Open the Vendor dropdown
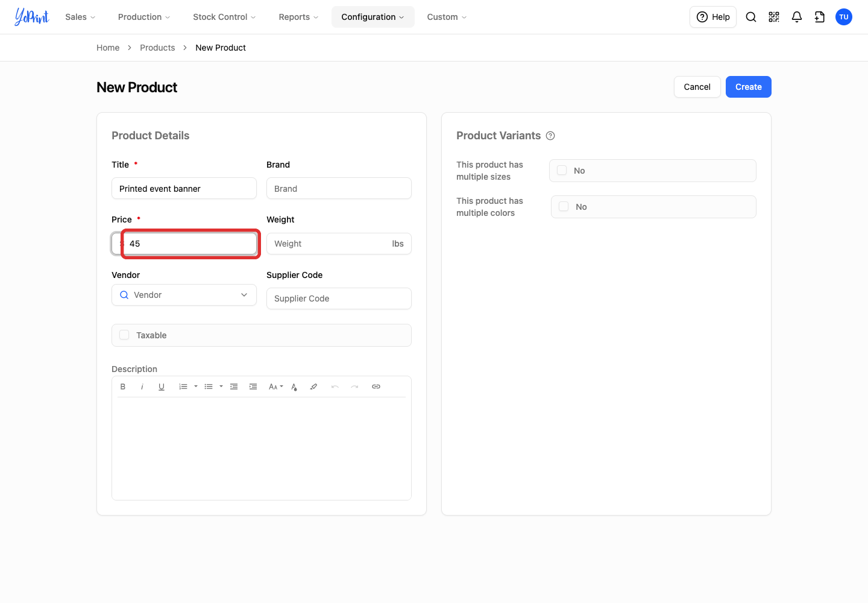This screenshot has width=868, height=603. [184, 295]
